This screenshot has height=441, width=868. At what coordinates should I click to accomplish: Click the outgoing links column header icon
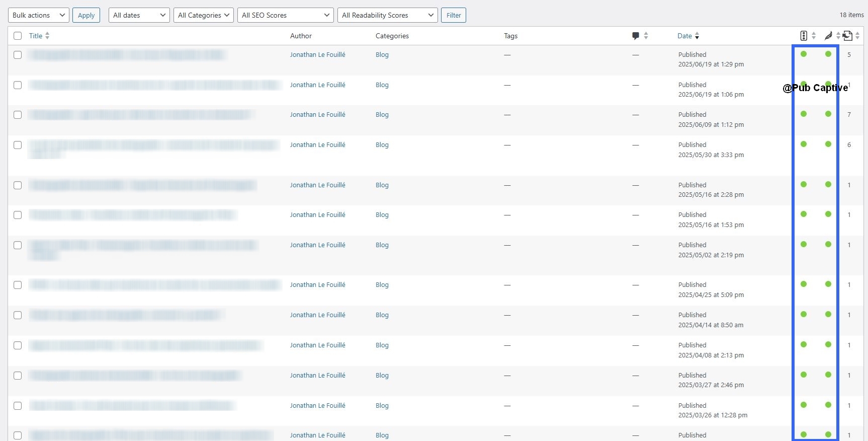tap(847, 36)
